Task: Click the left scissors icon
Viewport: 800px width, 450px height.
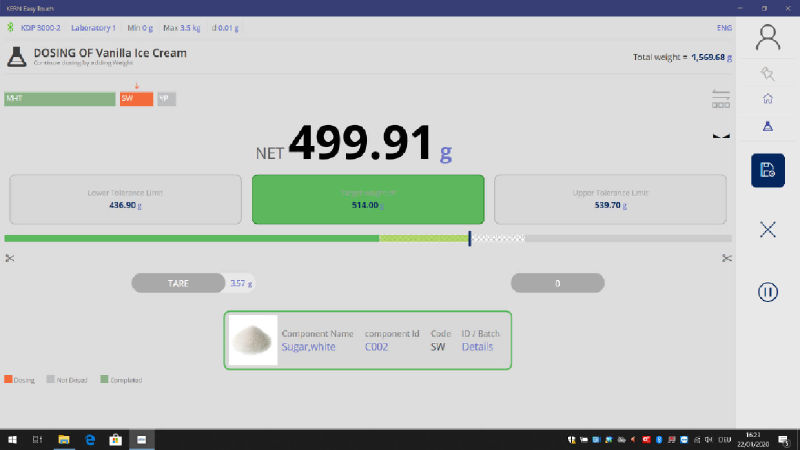Action: (x=10, y=259)
